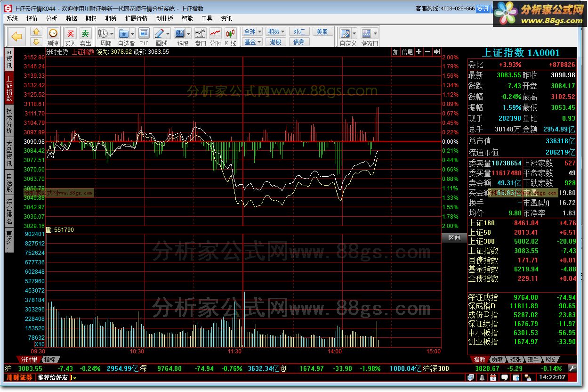Click the 美股 US stocks button
The image size is (588, 392).
(323, 32)
